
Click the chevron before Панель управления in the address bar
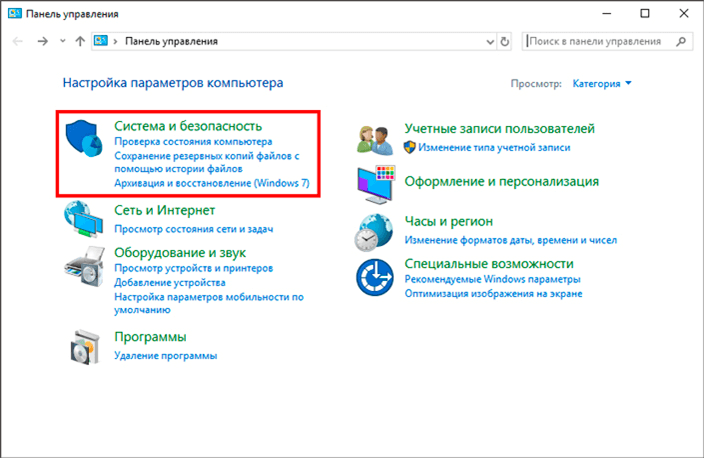coord(115,41)
